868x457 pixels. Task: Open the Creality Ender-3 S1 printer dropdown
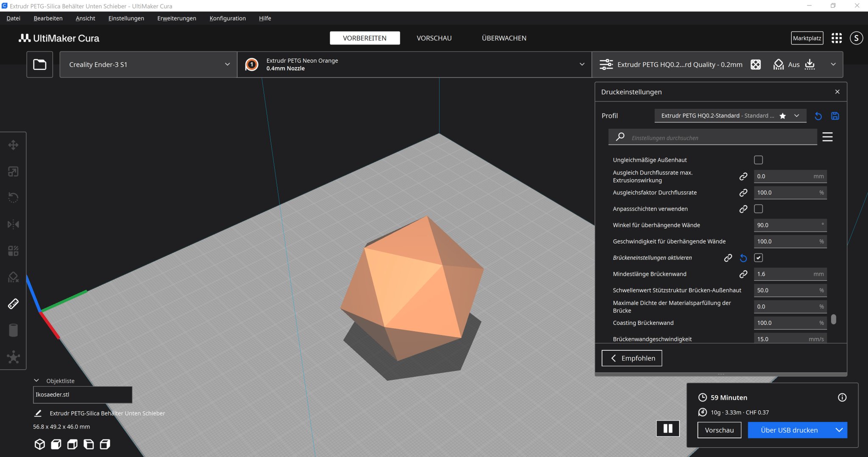(148, 64)
